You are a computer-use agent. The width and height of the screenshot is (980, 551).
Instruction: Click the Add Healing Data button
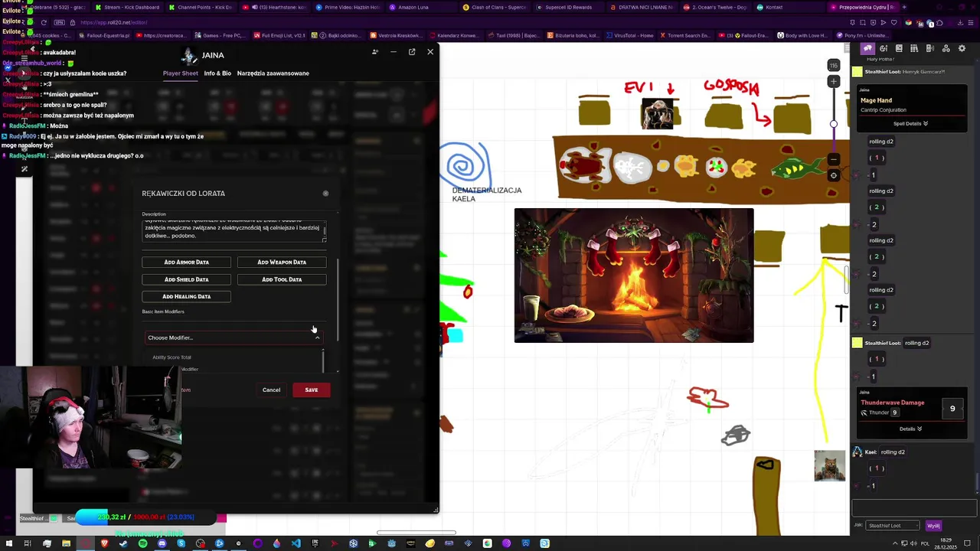[186, 296]
